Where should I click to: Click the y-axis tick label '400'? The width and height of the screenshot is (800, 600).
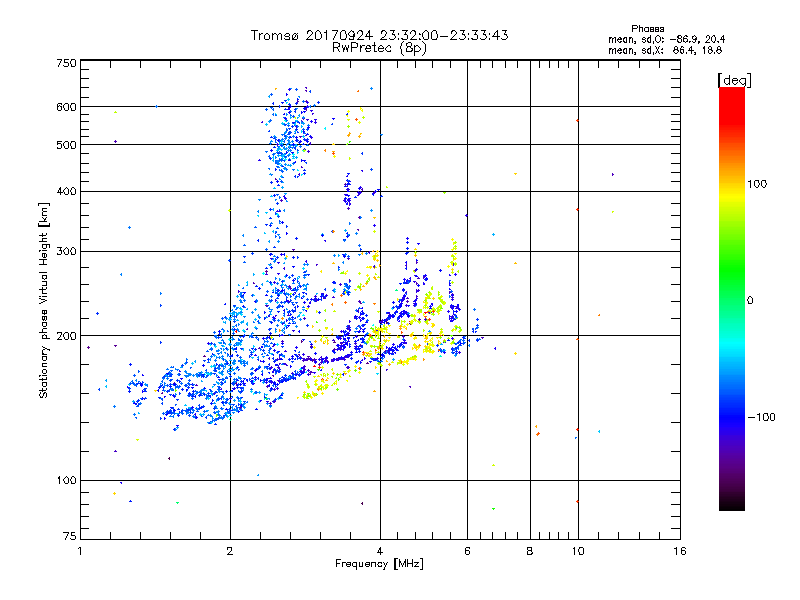click(66, 191)
